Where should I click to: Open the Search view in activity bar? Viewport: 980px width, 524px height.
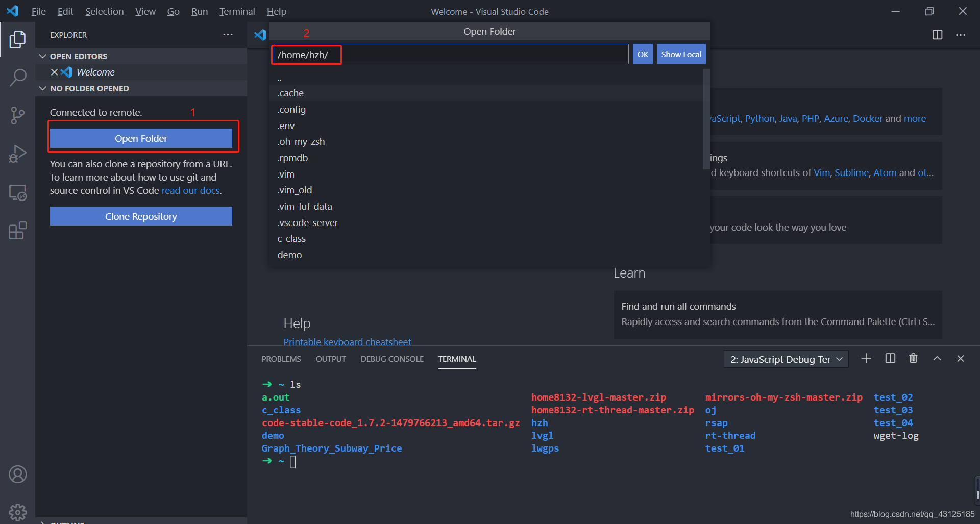17,78
